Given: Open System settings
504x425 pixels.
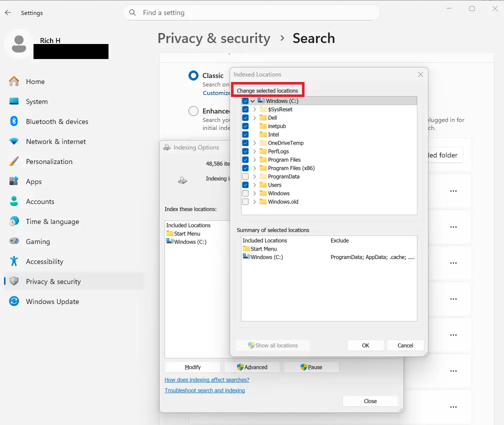Looking at the screenshot, I should (74, 101).
